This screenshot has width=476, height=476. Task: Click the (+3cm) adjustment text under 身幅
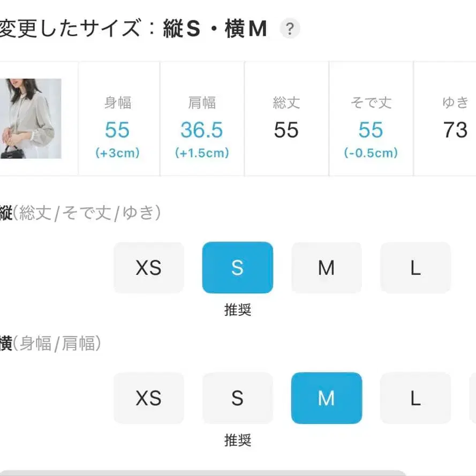[117, 154]
